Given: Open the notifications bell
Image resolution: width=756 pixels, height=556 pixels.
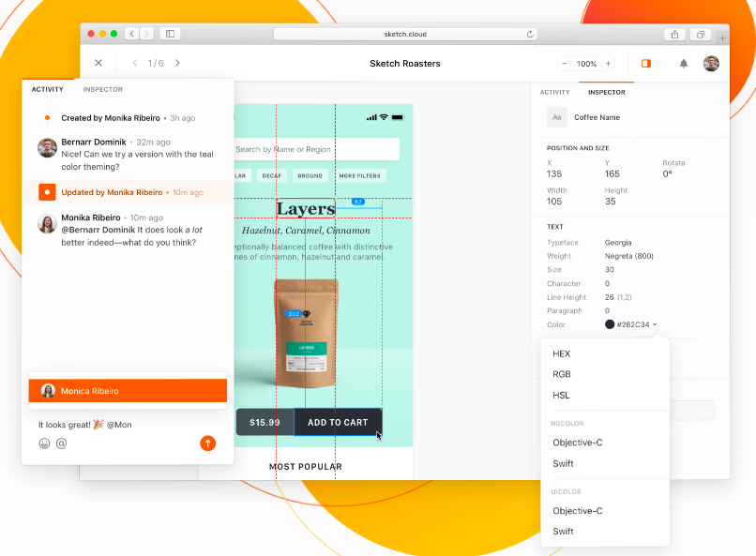Looking at the screenshot, I should coord(684,64).
